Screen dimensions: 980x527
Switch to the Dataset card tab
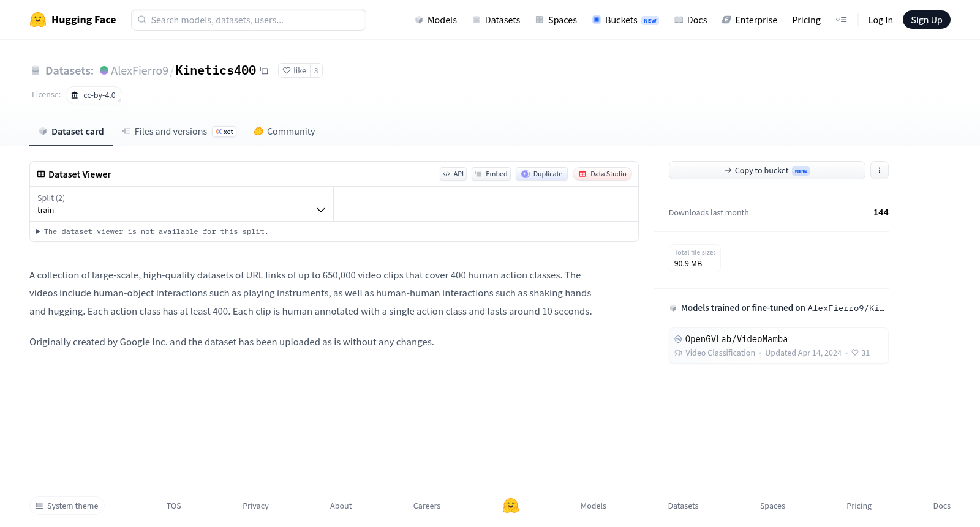(x=71, y=132)
